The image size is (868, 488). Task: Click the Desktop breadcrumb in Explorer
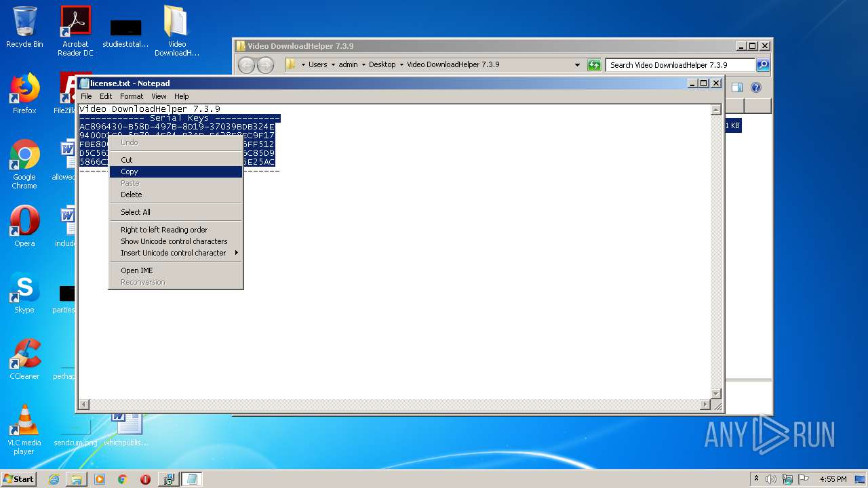pos(382,65)
